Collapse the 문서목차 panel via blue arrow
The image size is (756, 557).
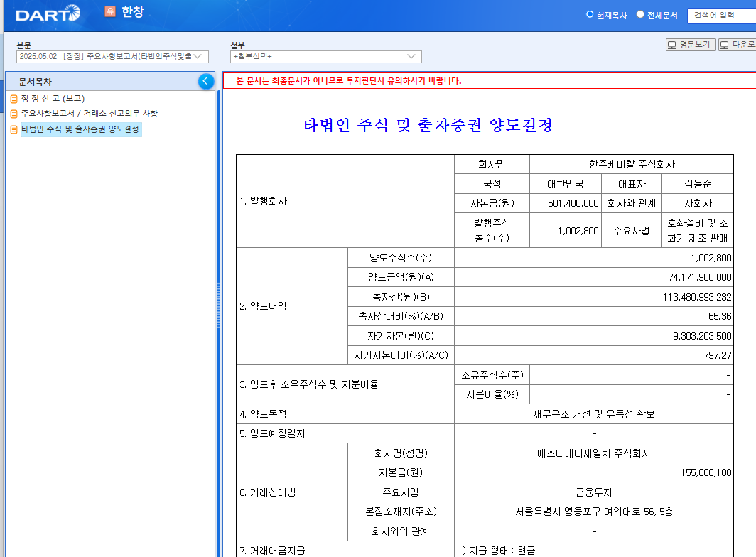tap(206, 81)
